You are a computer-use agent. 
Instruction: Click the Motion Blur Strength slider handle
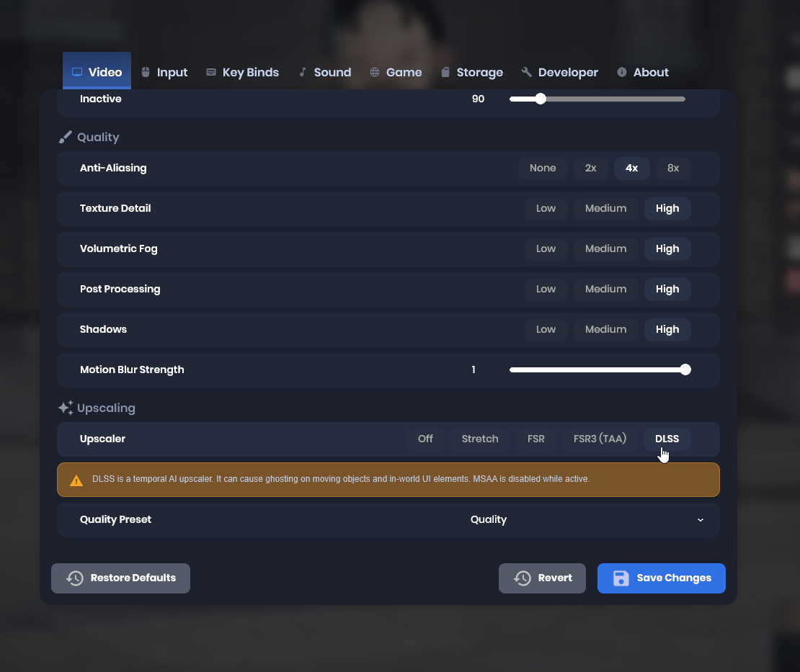685,369
